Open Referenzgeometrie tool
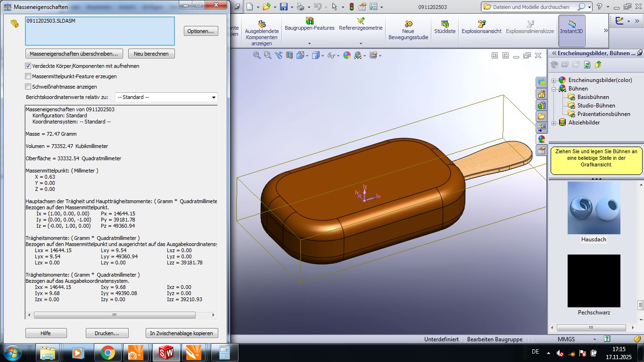Viewport: 644px width, 362px height. click(361, 25)
